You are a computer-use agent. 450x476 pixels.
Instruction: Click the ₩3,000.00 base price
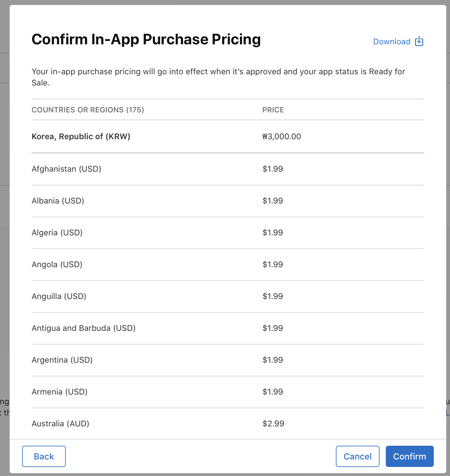282,136
